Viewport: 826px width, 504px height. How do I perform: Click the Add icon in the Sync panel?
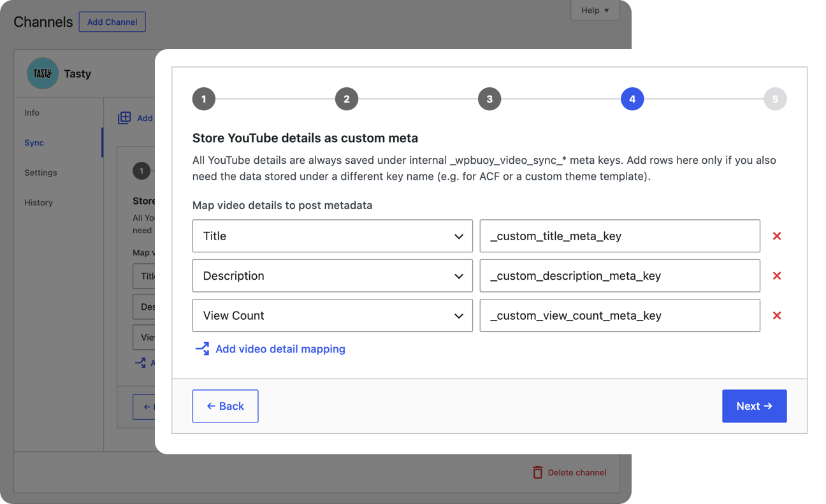[124, 118]
